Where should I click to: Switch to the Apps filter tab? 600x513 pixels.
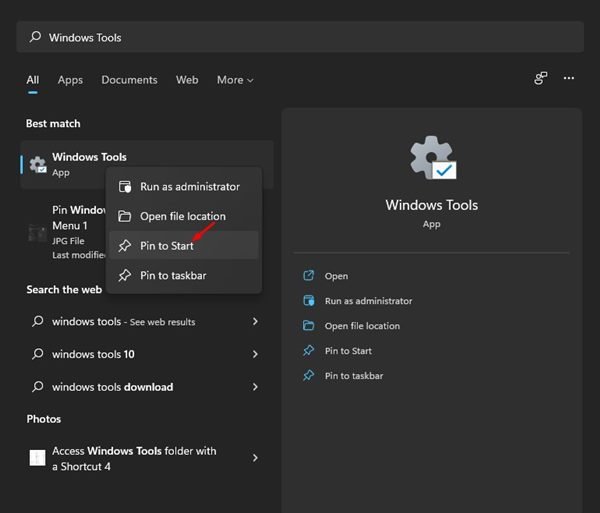[70, 80]
